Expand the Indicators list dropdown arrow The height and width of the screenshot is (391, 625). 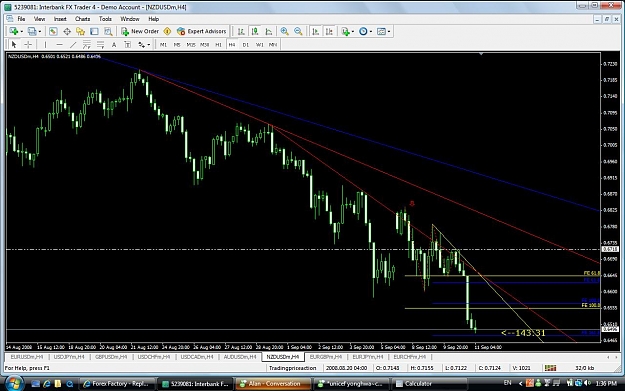[x=353, y=31]
